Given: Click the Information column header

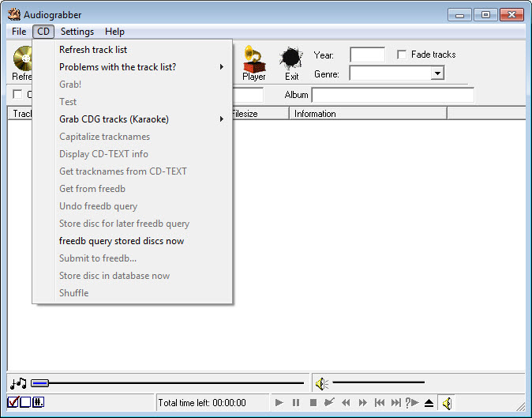Looking at the screenshot, I should tap(368, 114).
